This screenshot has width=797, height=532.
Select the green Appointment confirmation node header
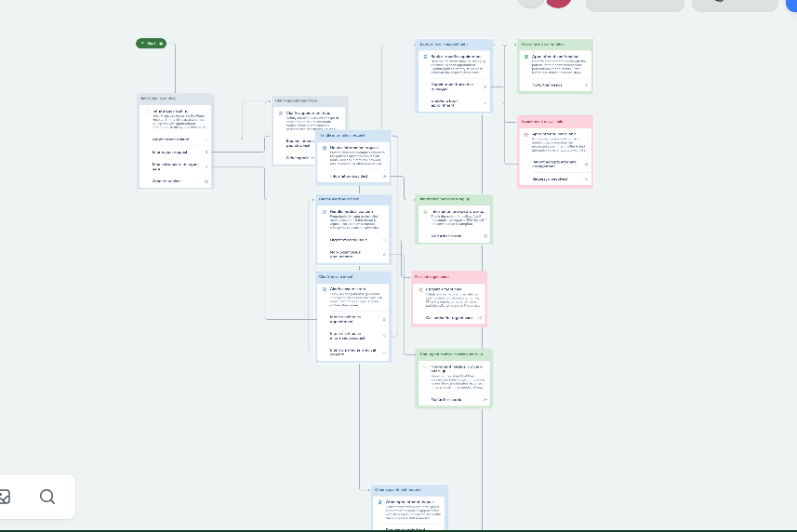555,45
